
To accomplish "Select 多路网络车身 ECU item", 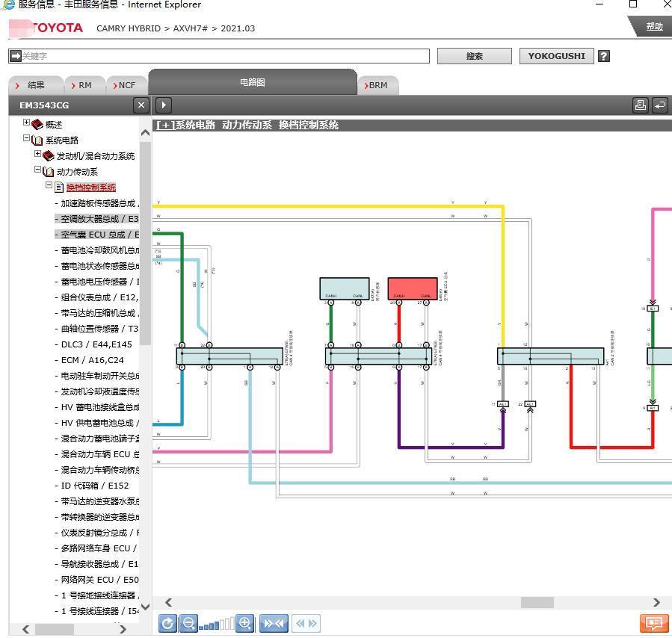I will click(x=96, y=548).
